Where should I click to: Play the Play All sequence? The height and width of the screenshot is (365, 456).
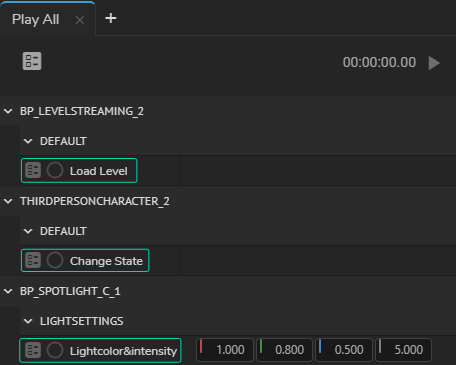pyautogui.click(x=434, y=63)
